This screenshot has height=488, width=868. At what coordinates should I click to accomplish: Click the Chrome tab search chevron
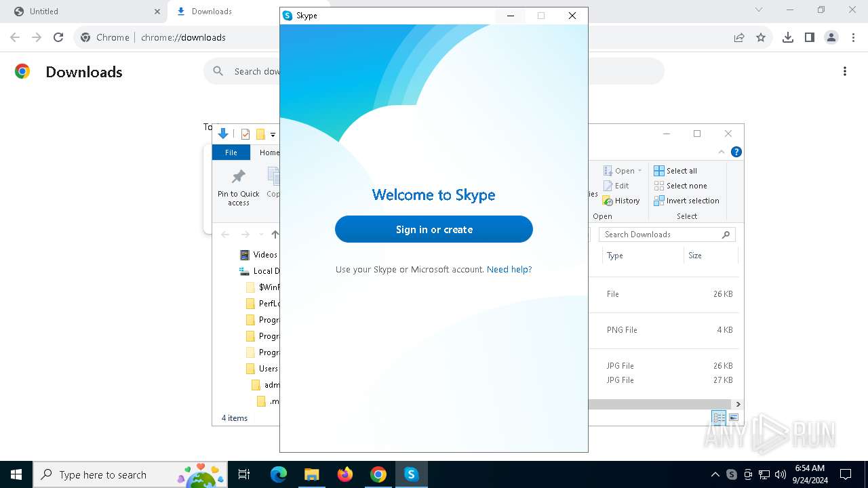(759, 10)
